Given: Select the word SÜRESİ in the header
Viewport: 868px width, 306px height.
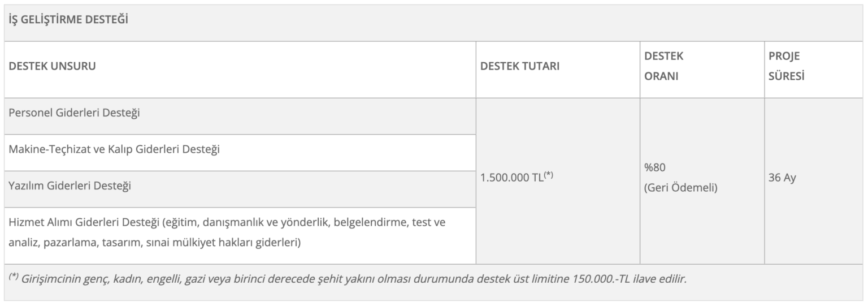Looking at the screenshot, I should (x=786, y=76).
